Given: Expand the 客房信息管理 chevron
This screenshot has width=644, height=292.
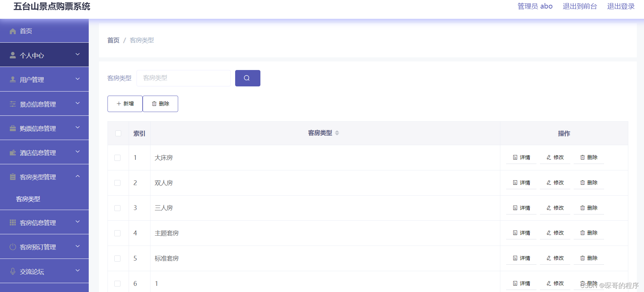Looking at the screenshot, I should tap(78, 222).
